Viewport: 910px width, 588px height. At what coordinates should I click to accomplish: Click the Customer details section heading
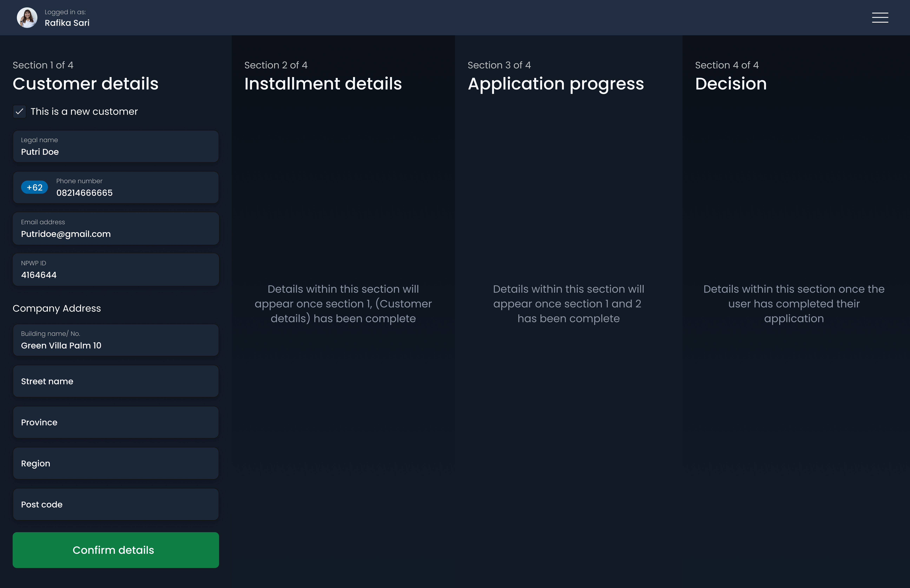(85, 84)
